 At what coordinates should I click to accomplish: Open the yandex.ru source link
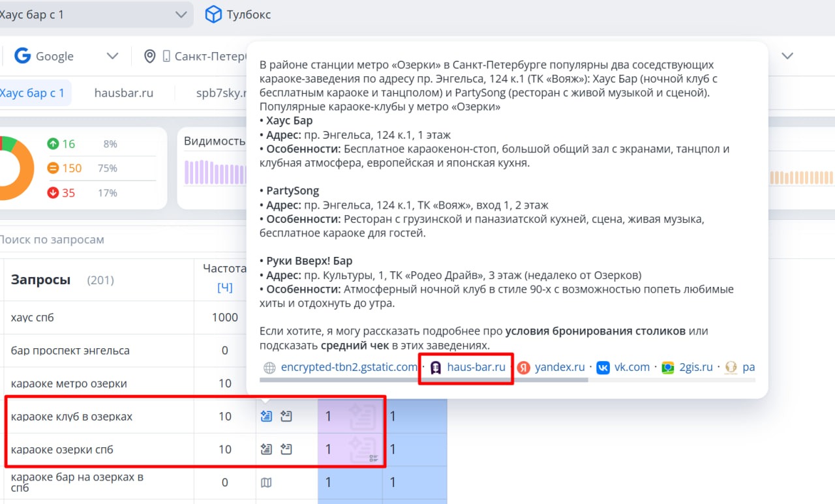pyautogui.click(x=560, y=367)
